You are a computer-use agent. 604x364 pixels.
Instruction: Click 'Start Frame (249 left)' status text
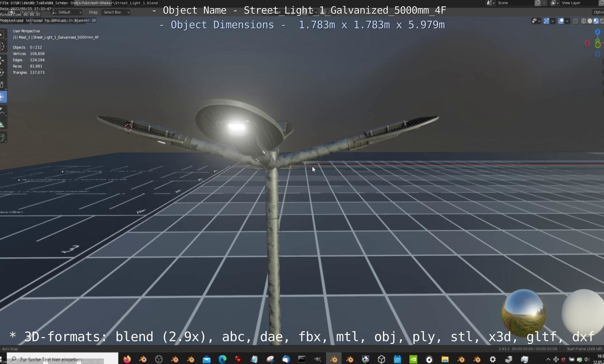(584, 349)
